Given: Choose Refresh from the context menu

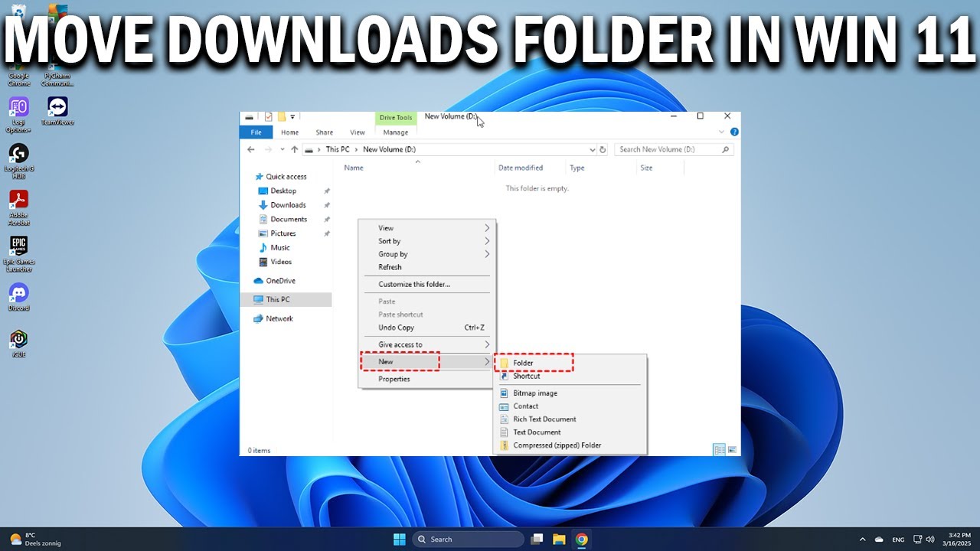Looking at the screenshot, I should [427, 267].
